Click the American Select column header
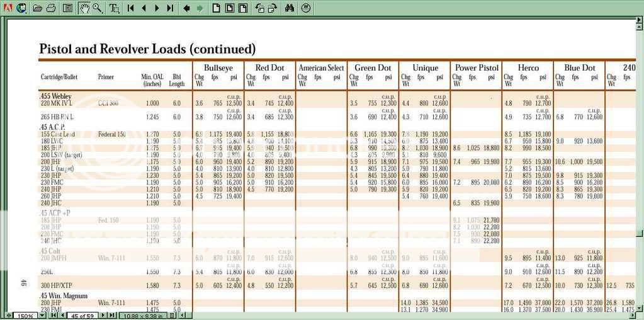 321,68
